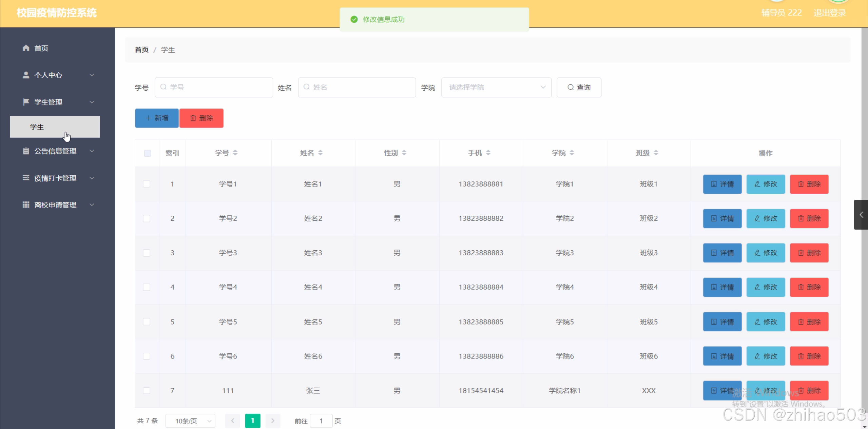Click the 姓名 search input field
The width and height of the screenshot is (868, 429).
pos(357,87)
